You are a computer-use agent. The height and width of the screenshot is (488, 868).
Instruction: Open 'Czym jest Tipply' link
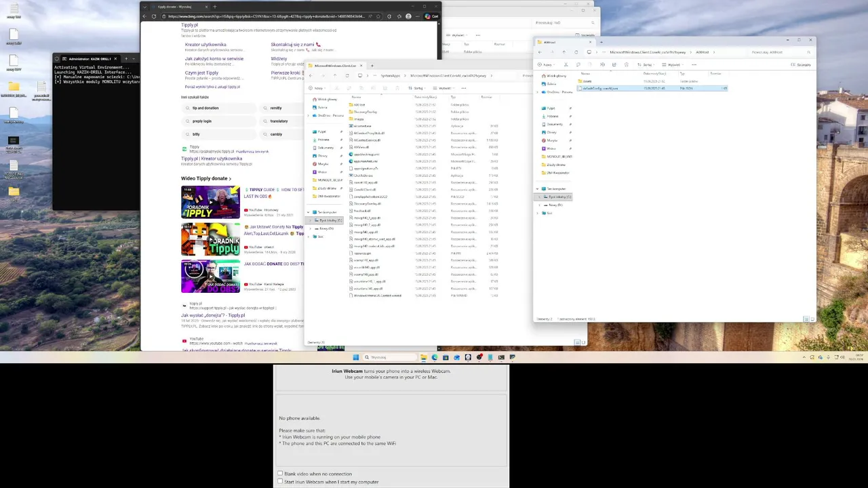pos(201,73)
